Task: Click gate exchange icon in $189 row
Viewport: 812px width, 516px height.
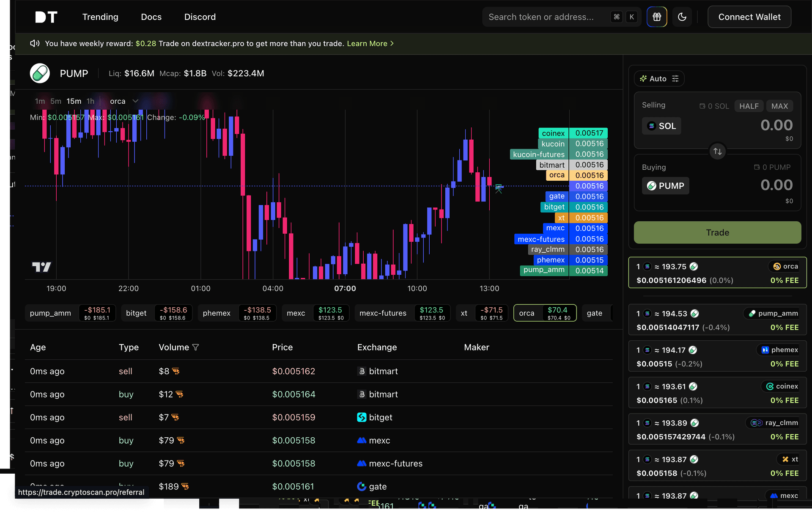Action: 362,486
